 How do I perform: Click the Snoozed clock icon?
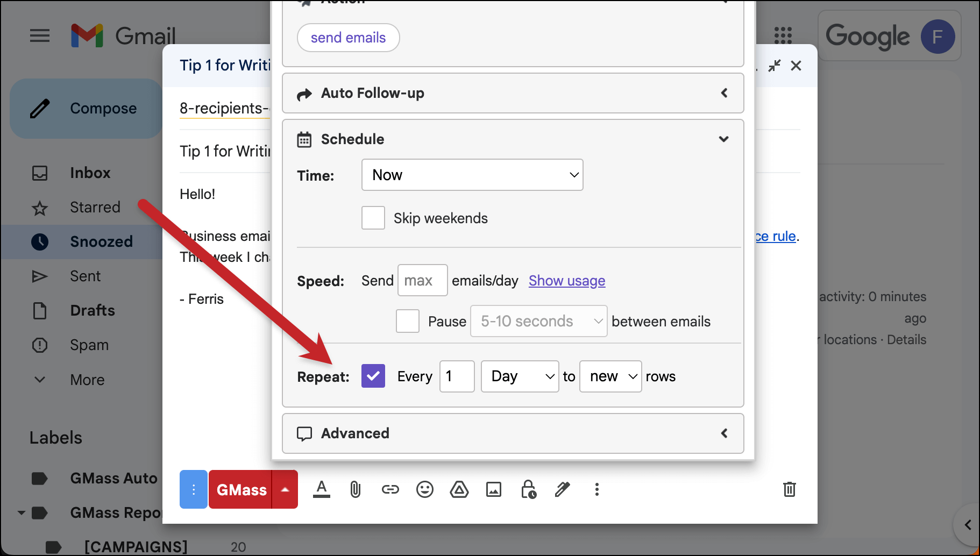click(40, 242)
